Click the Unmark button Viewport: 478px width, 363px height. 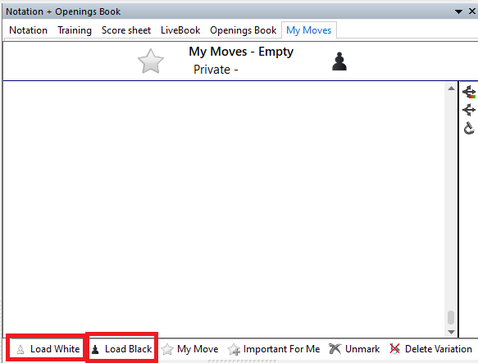pyautogui.click(x=354, y=349)
